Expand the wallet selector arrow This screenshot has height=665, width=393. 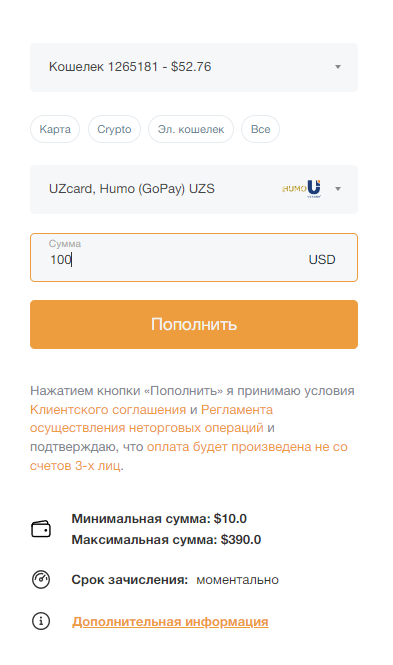pyautogui.click(x=338, y=67)
